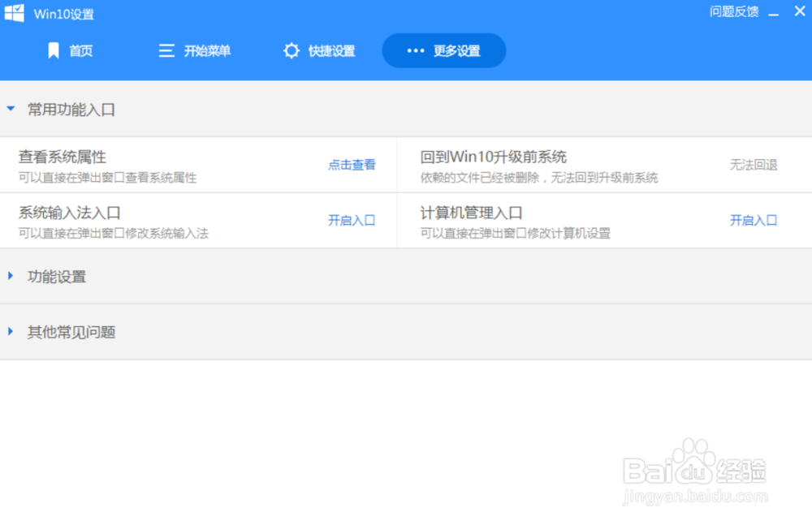The image size is (812, 525).
Task: Click description 可以直接在弹出窗口查看系统属性
Action: (108, 178)
